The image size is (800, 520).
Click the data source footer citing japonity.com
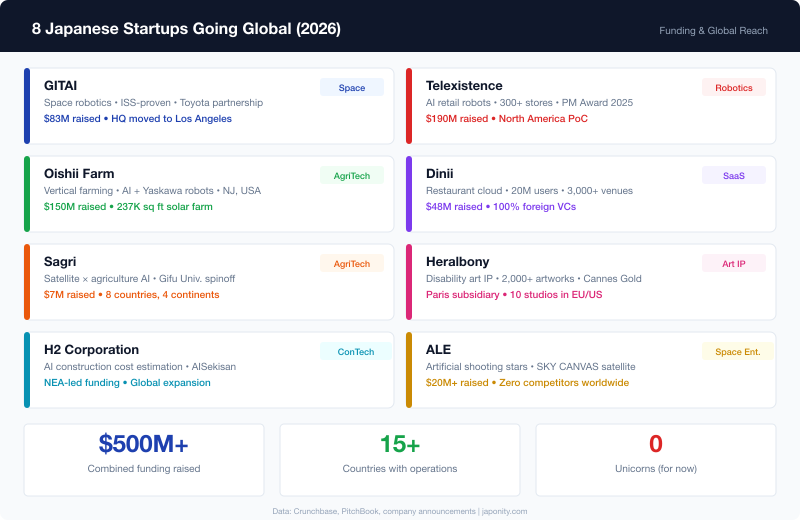point(400,511)
